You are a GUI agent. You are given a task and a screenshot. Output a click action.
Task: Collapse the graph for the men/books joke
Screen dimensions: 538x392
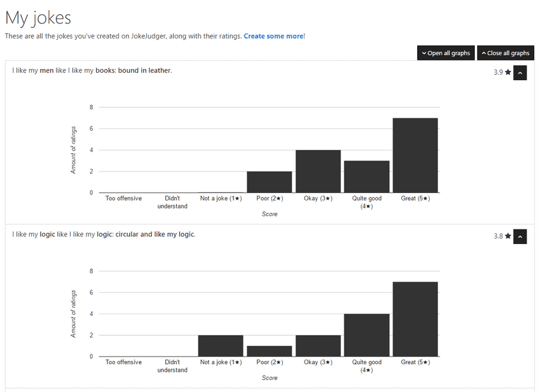pyautogui.click(x=520, y=73)
